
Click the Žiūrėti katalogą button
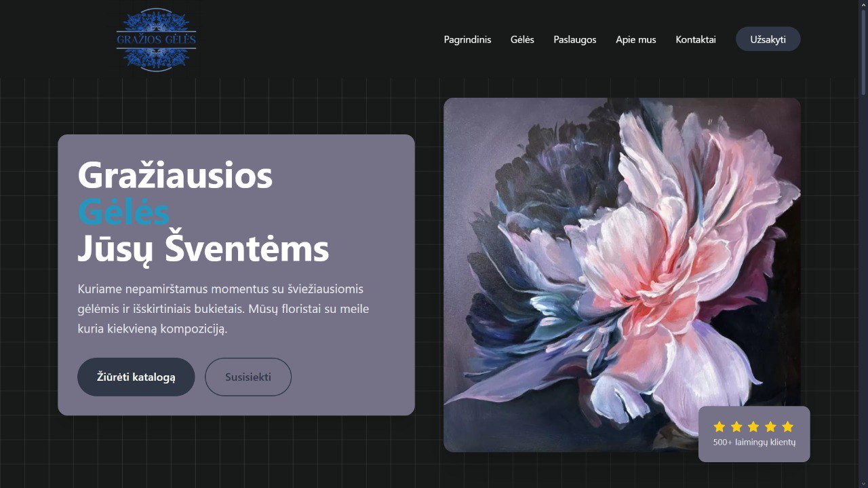(x=136, y=377)
